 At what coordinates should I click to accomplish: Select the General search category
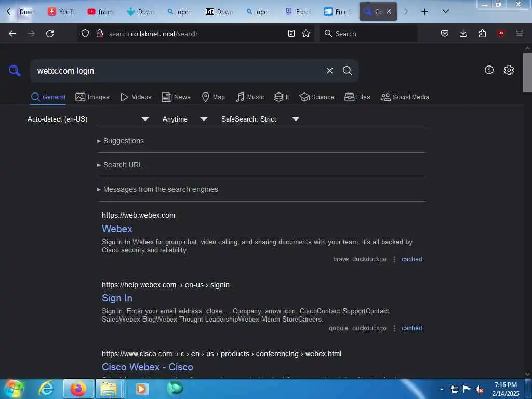pyautogui.click(x=48, y=97)
